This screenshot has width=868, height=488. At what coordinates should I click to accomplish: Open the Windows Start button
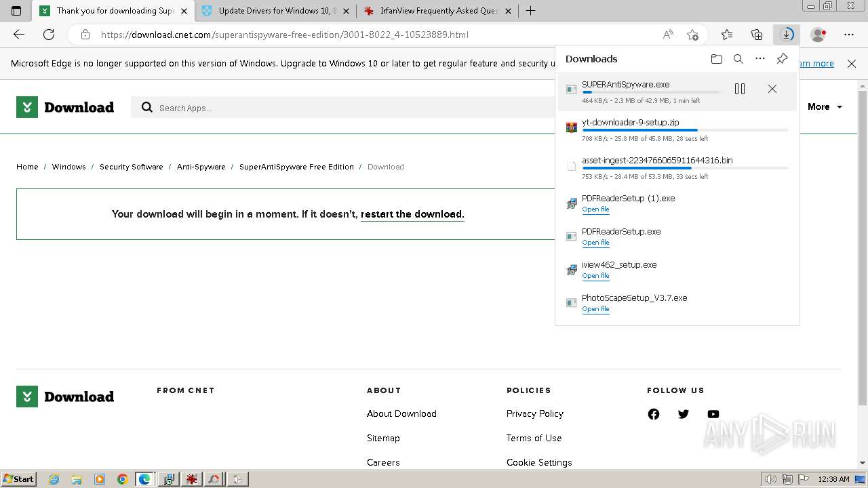tap(19, 479)
